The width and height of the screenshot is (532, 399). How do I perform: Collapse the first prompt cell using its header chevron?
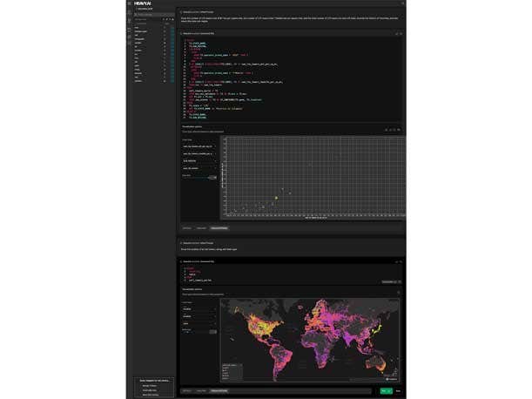point(179,10)
